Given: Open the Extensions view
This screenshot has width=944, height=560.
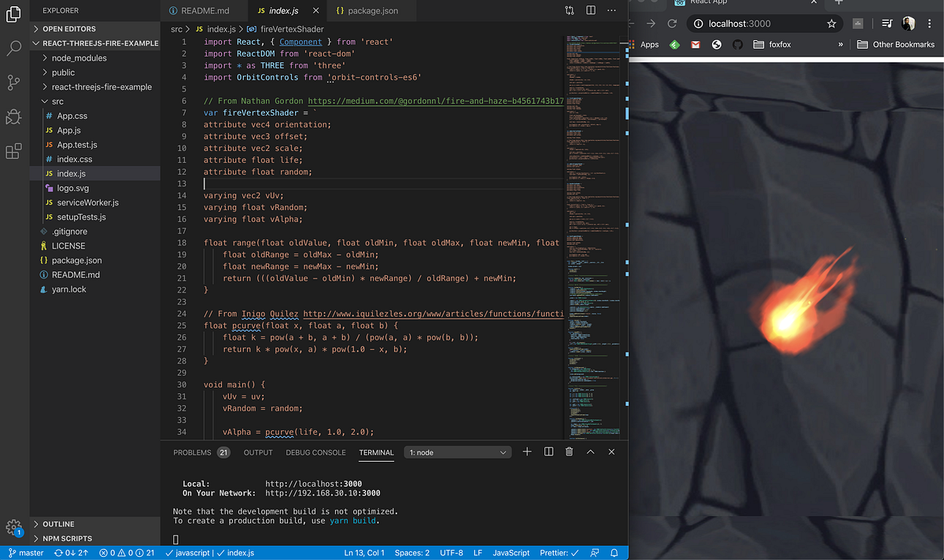Looking at the screenshot, I should [13, 152].
